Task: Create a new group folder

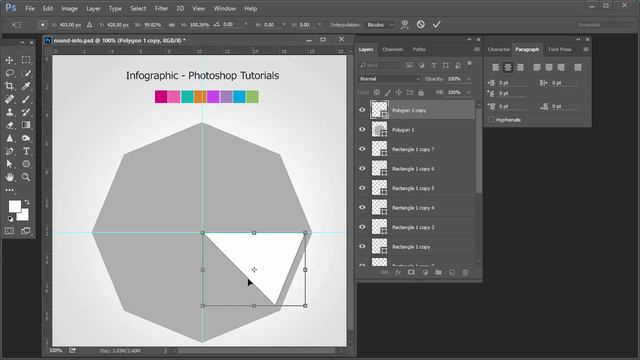Action: [x=438, y=272]
